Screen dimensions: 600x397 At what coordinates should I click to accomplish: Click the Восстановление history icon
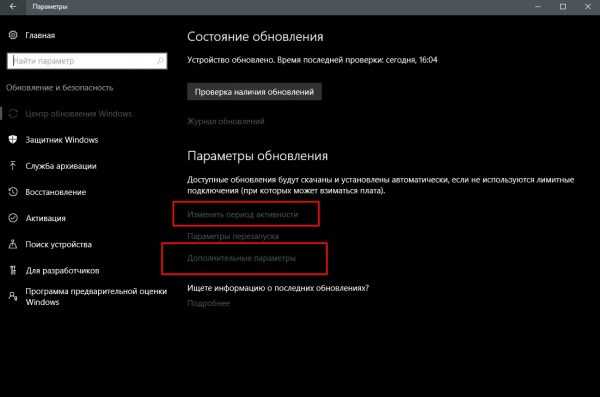pyautogui.click(x=13, y=192)
